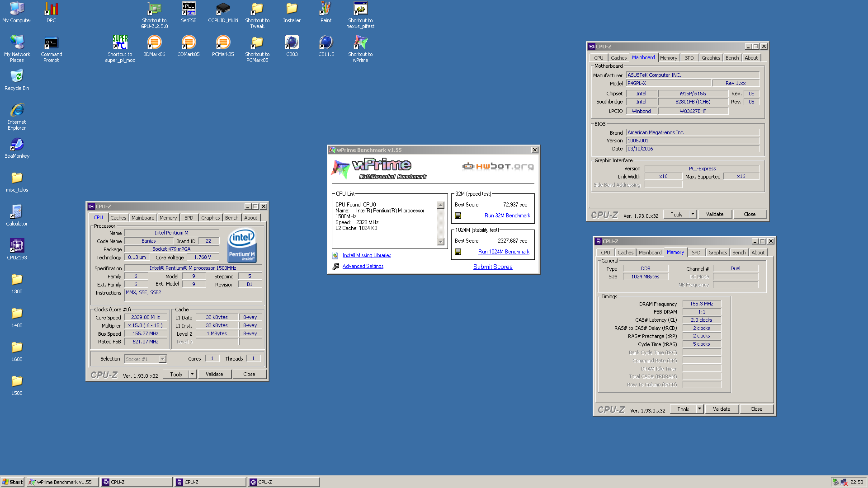Click Validate in Mainboard window
This screenshot has width=868, height=488.
click(715, 214)
